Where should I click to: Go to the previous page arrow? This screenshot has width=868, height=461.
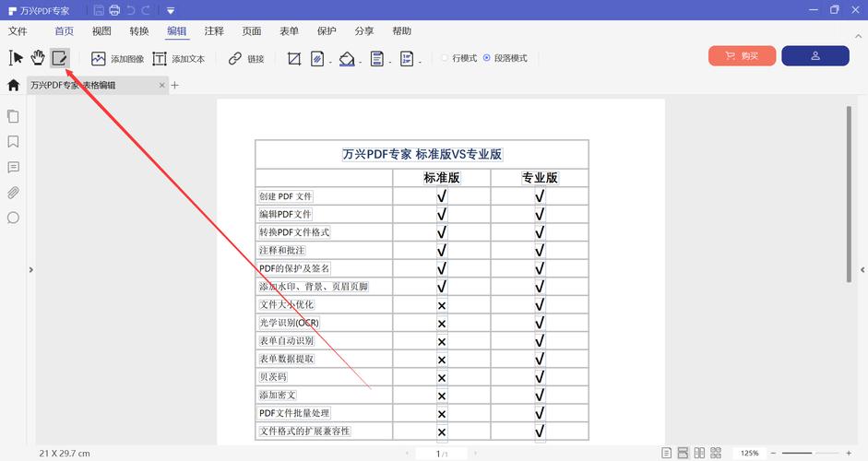click(x=407, y=454)
